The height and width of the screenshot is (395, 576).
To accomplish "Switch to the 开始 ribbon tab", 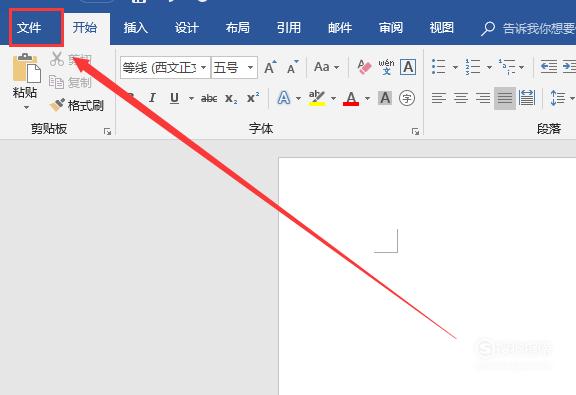I will click(x=85, y=28).
